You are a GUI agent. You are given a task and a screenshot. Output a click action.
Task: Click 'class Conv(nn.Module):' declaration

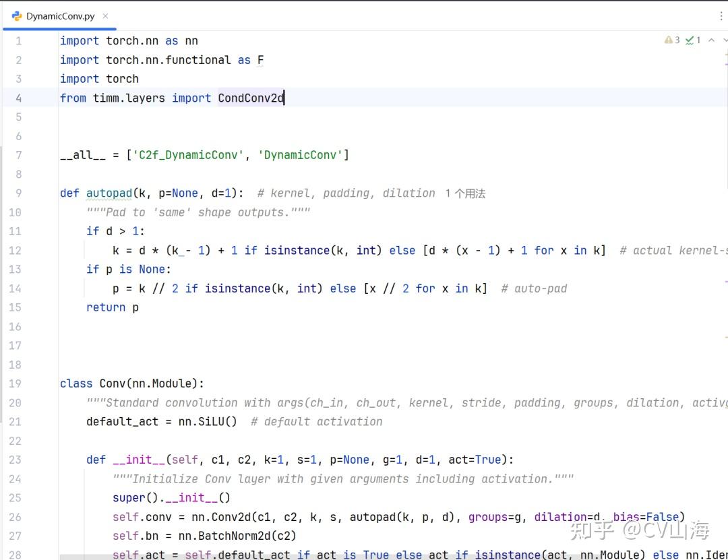click(x=132, y=383)
